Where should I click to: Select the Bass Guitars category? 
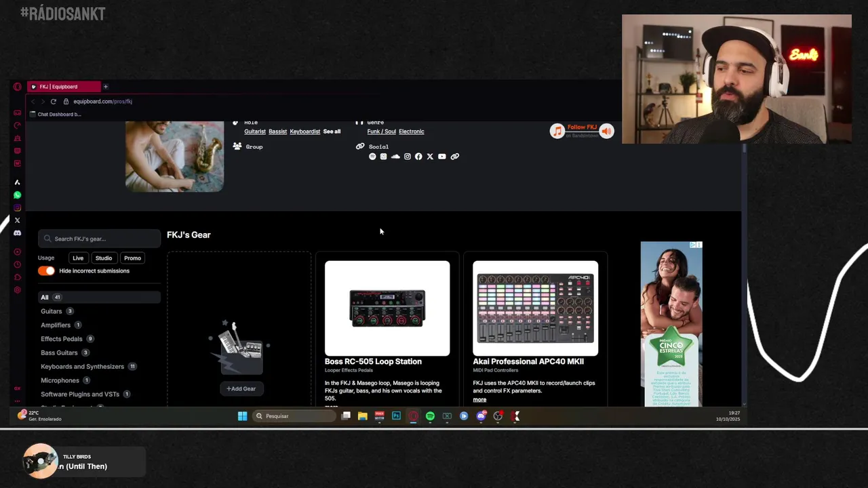click(x=59, y=353)
